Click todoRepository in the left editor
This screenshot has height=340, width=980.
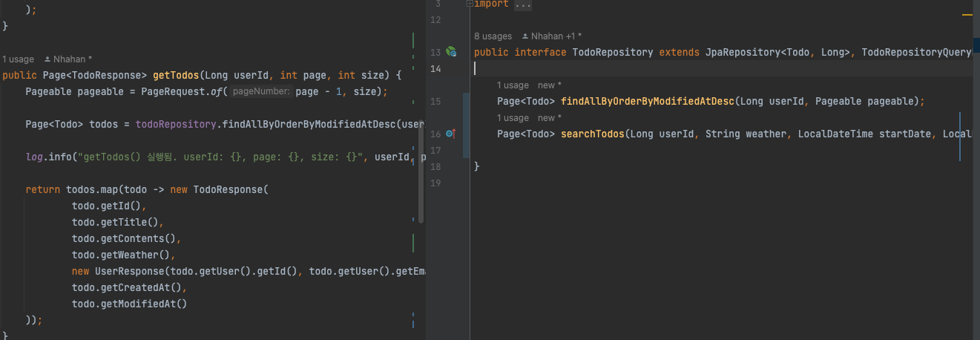pyautogui.click(x=176, y=124)
